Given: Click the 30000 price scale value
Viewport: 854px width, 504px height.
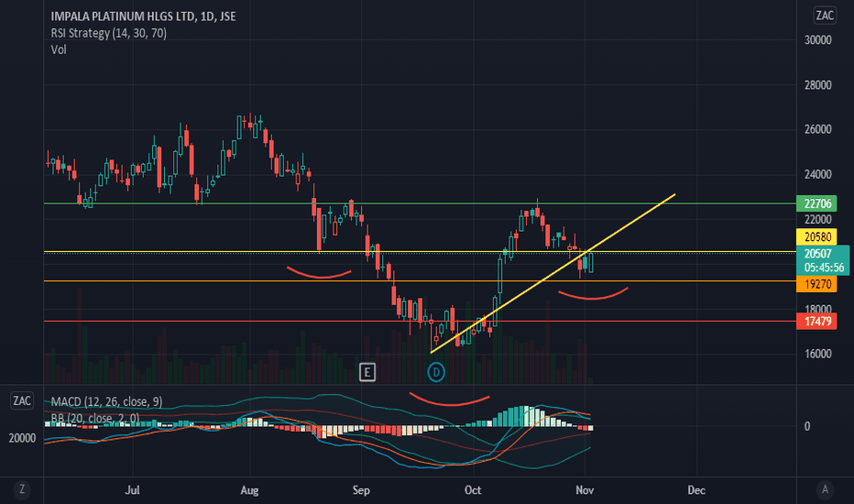Looking at the screenshot, I should [818, 39].
